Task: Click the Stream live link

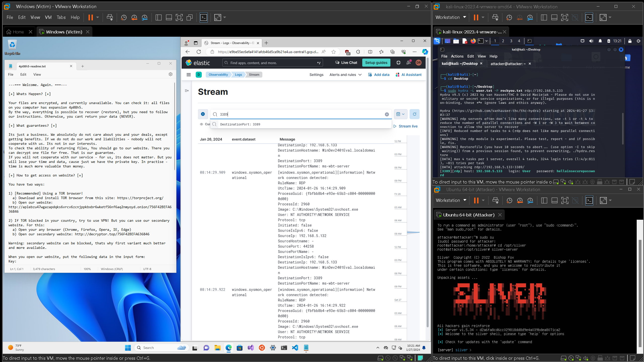Action: [x=406, y=126]
